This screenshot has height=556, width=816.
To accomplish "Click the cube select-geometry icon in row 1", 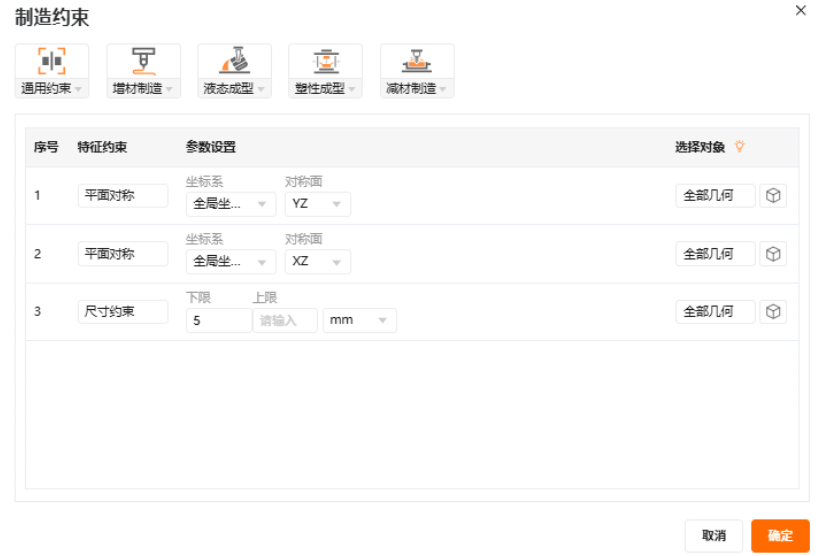I will click(773, 196).
